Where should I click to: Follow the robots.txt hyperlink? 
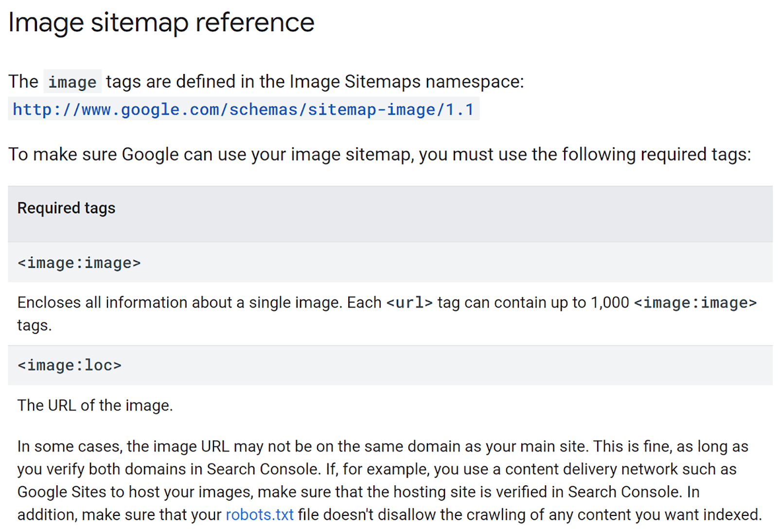tap(260, 514)
